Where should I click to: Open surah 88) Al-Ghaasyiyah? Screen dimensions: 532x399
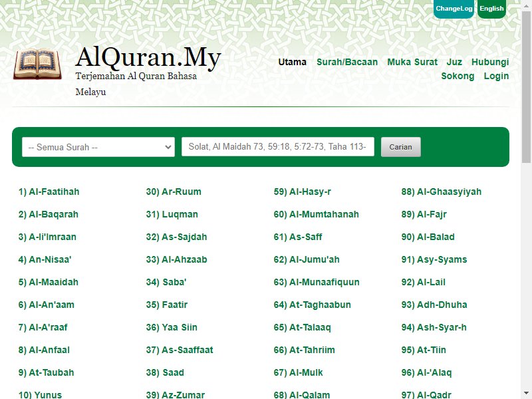click(x=441, y=192)
